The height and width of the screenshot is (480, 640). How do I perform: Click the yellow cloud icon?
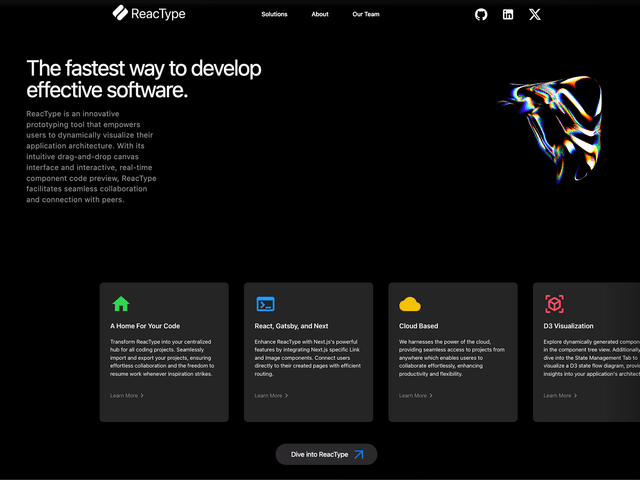pyautogui.click(x=410, y=304)
